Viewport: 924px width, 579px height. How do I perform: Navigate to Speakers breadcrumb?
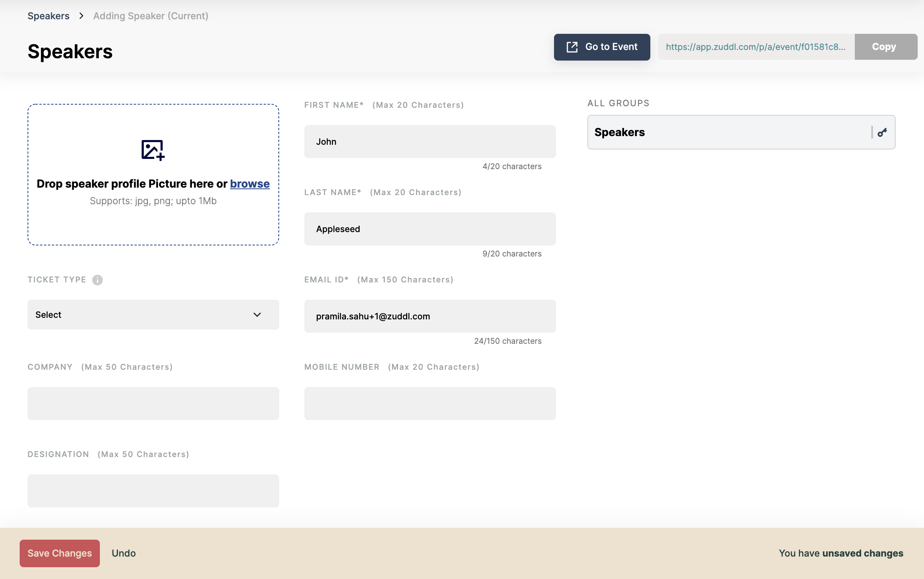pos(48,16)
